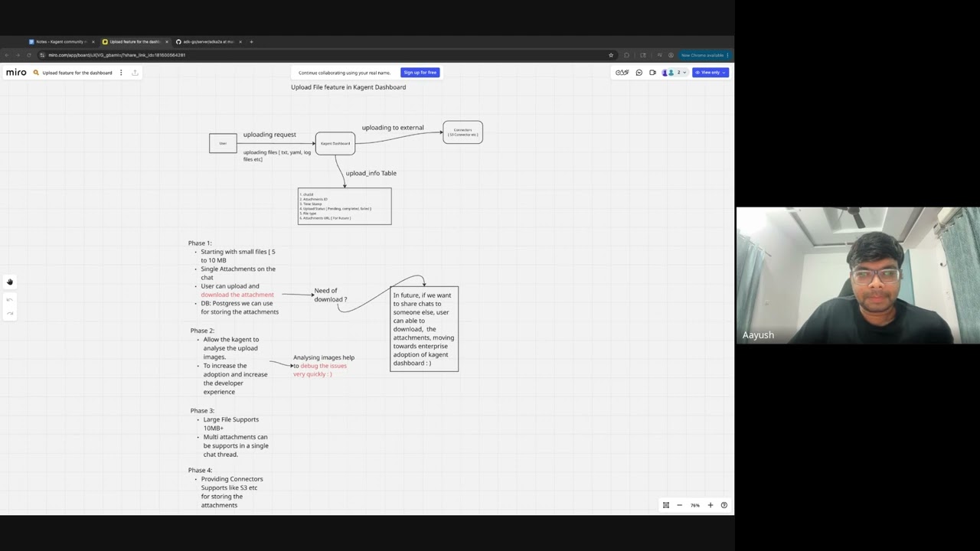Click the 'uploading to external' label
Viewport: 980px width, 551px height.
pos(393,128)
